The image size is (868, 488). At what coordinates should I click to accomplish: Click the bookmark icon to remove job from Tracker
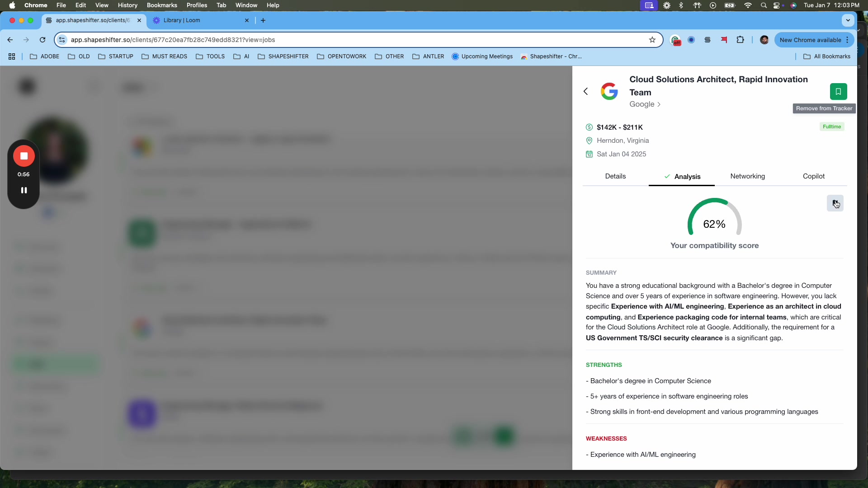click(838, 91)
